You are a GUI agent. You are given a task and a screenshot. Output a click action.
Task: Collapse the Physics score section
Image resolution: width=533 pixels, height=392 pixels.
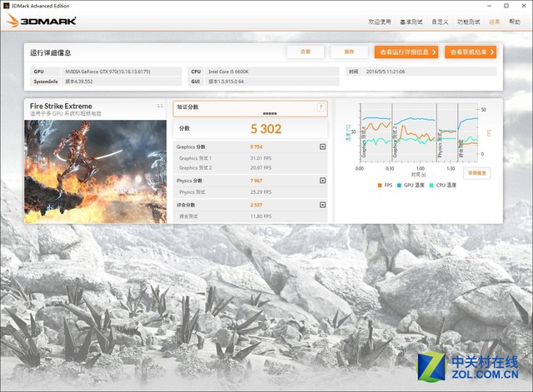point(322,181)
